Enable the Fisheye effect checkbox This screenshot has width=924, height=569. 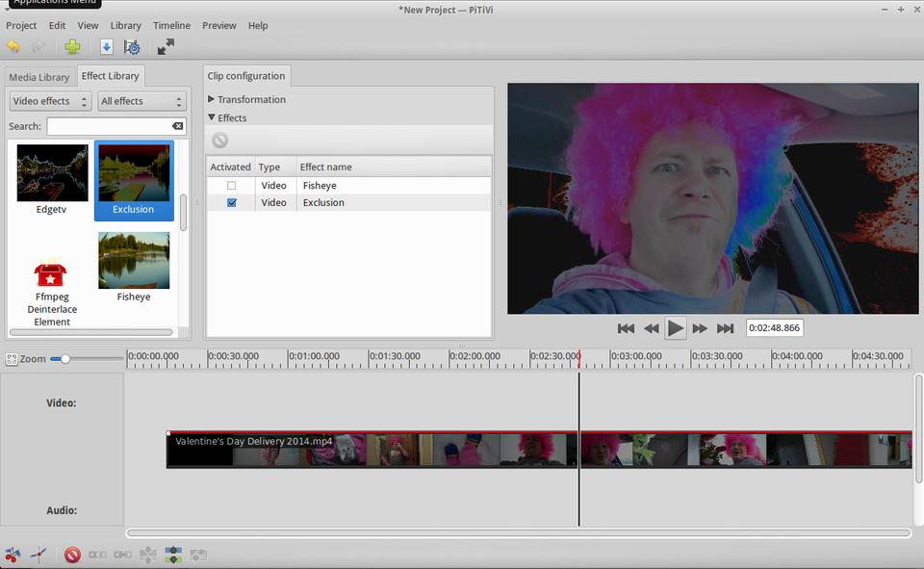click(231, 186)
